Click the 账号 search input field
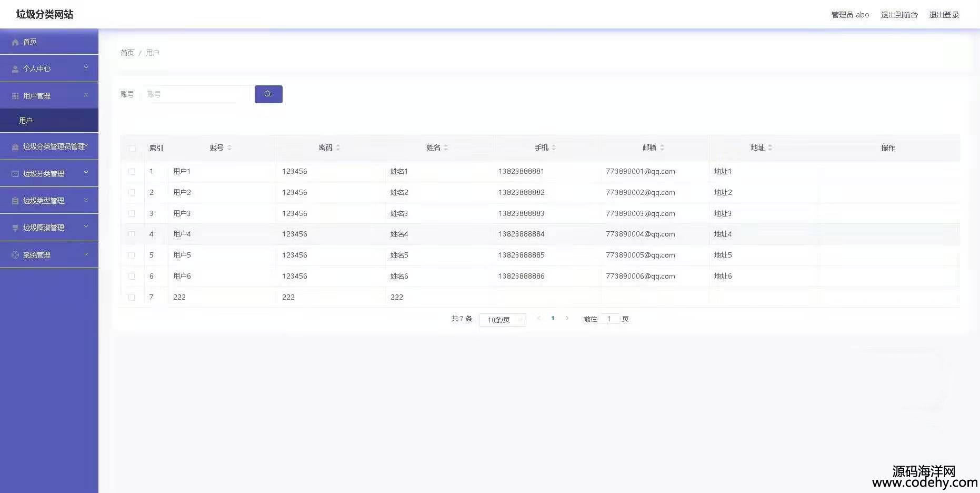Screen dimensions: 980x493 197,94
